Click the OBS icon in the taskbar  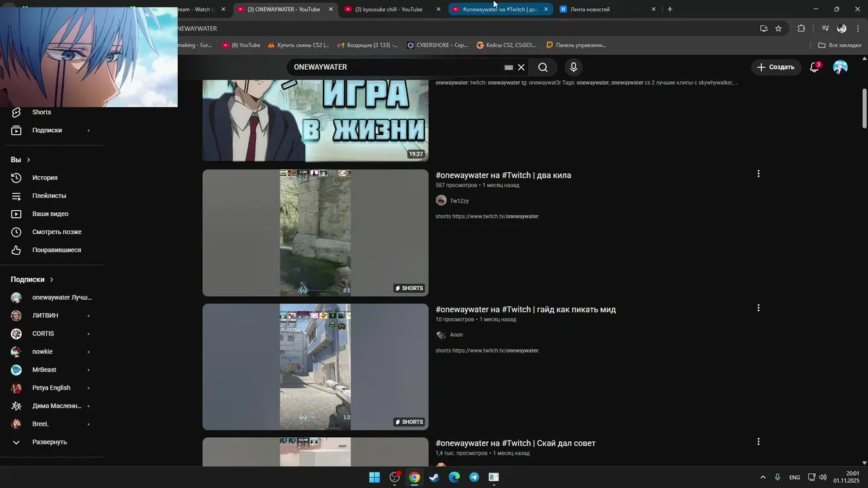395,477
